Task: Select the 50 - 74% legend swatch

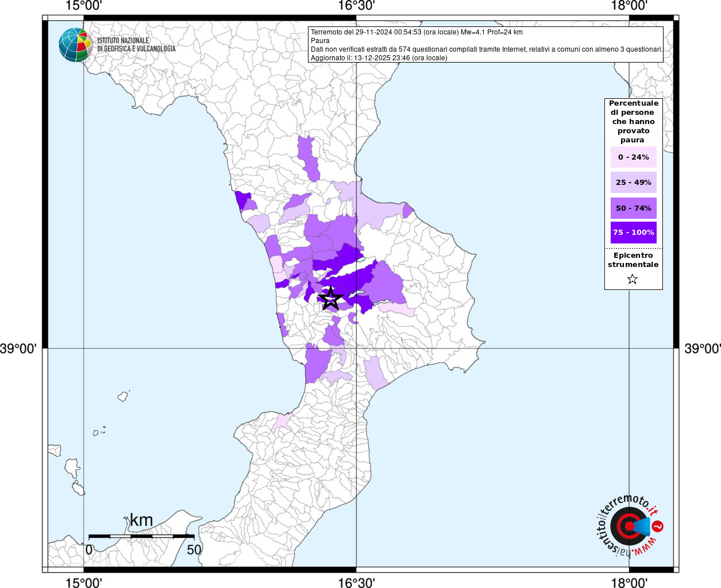Action: (x=633, y=208)
